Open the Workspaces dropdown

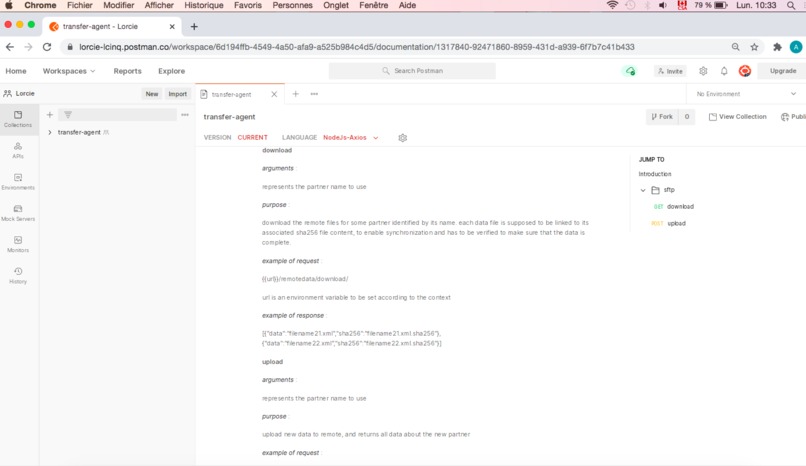[x=69, y=71]
